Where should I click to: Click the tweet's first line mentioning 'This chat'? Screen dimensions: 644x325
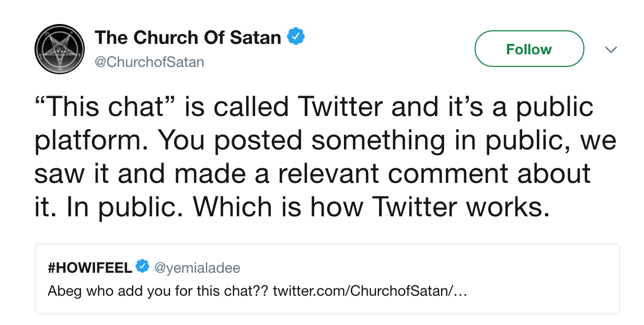coord(314,107)
